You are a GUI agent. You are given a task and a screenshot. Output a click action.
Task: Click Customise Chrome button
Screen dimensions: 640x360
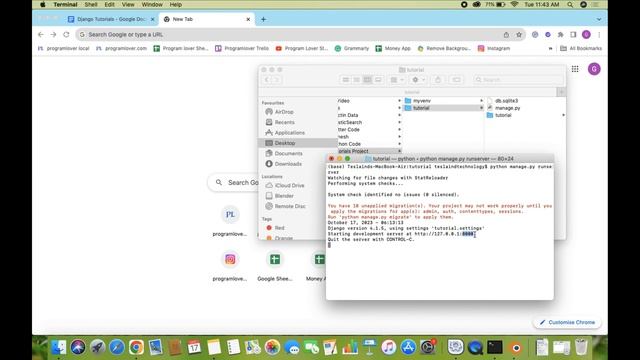[567, 322]
